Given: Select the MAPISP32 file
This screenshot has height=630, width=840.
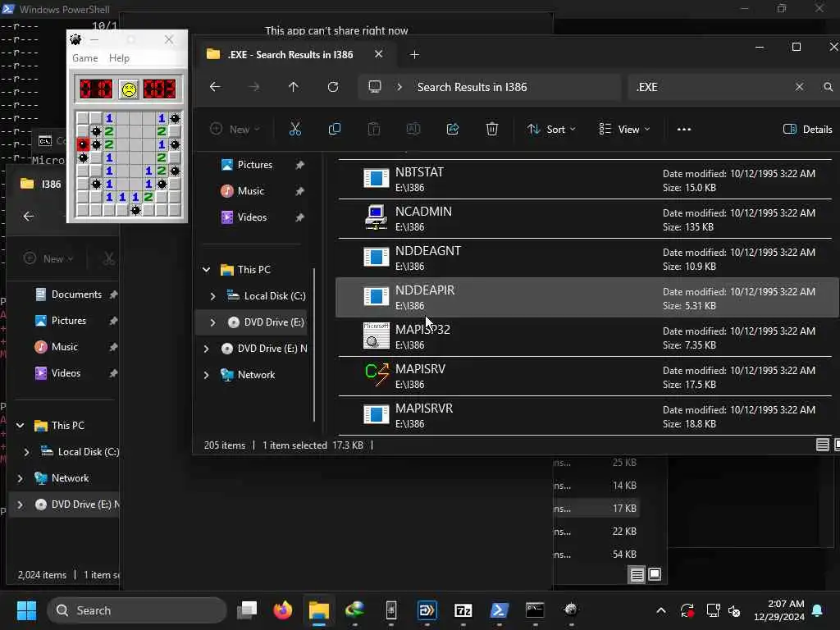Looking at the screenshot, I should (587, 337).
